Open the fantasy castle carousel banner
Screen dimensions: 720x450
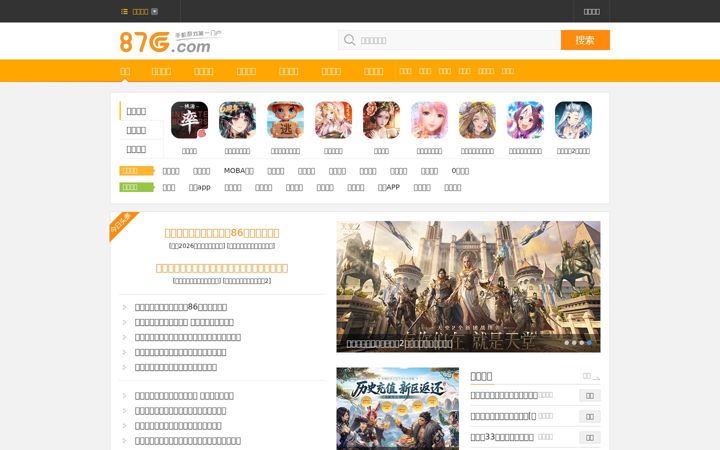(x=468, y=287)
